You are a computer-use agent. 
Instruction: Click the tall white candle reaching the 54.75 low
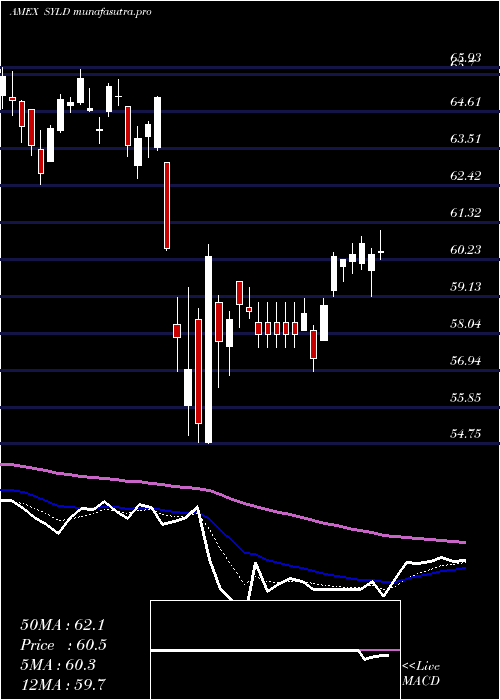[208, 344]
